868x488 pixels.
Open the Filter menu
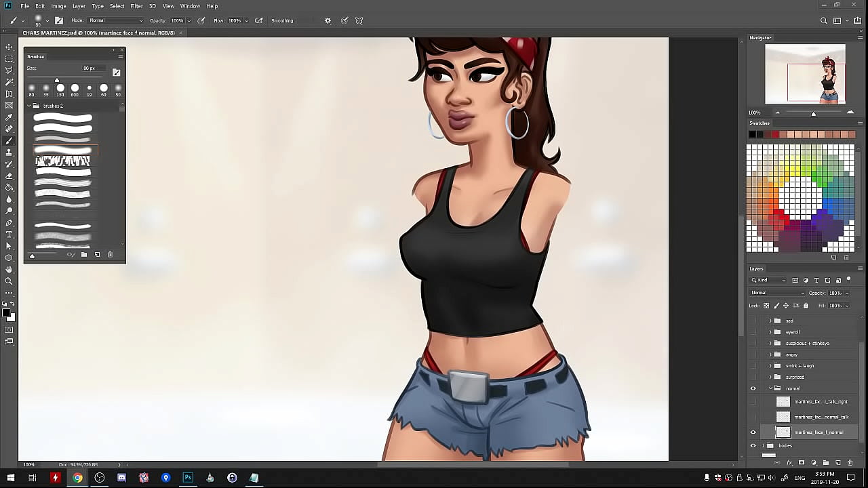coord(136,6)
